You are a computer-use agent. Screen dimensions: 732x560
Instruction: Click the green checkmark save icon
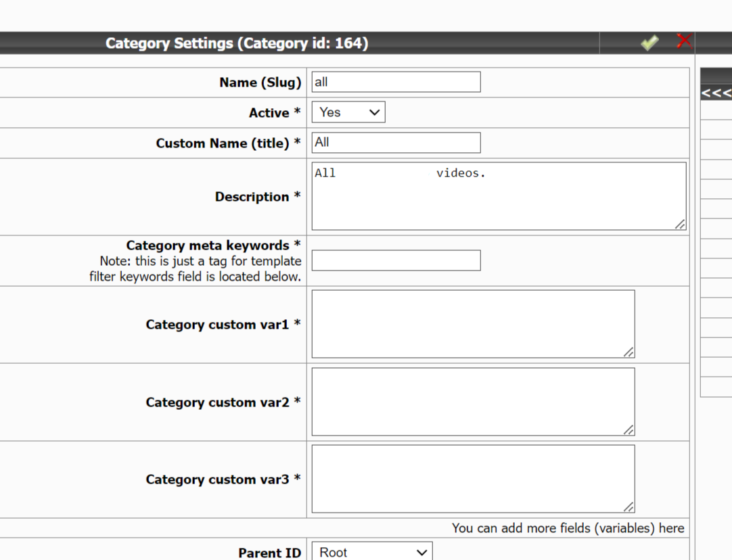[x=649, y=43]
